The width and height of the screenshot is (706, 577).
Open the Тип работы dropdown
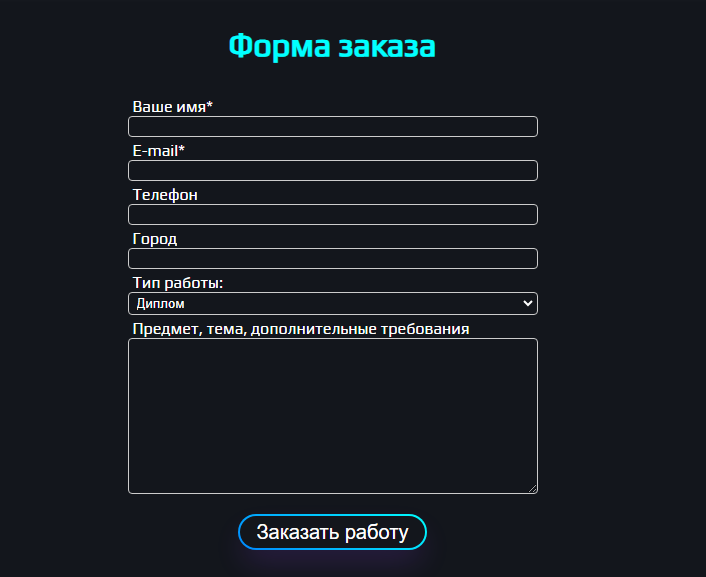coord(333,303)
